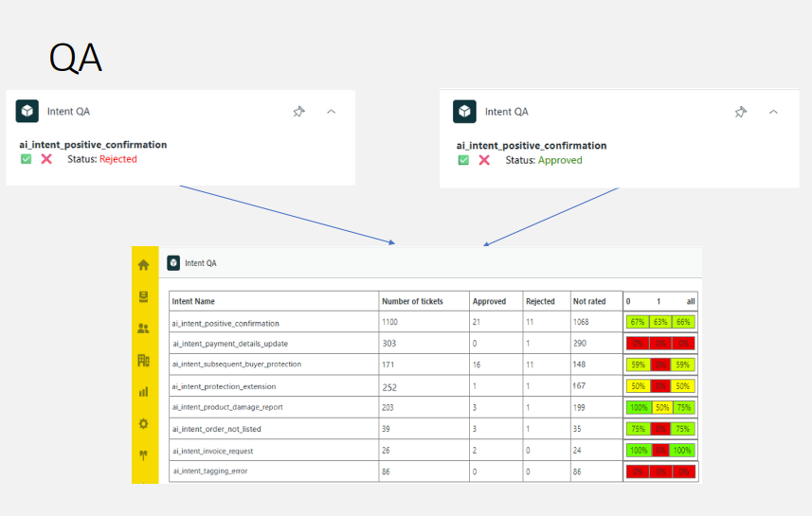Click the 67% green cell for positive_confirmation
Image resolution: width=812 pixels, height=516 pixels.
pos(638,322)
